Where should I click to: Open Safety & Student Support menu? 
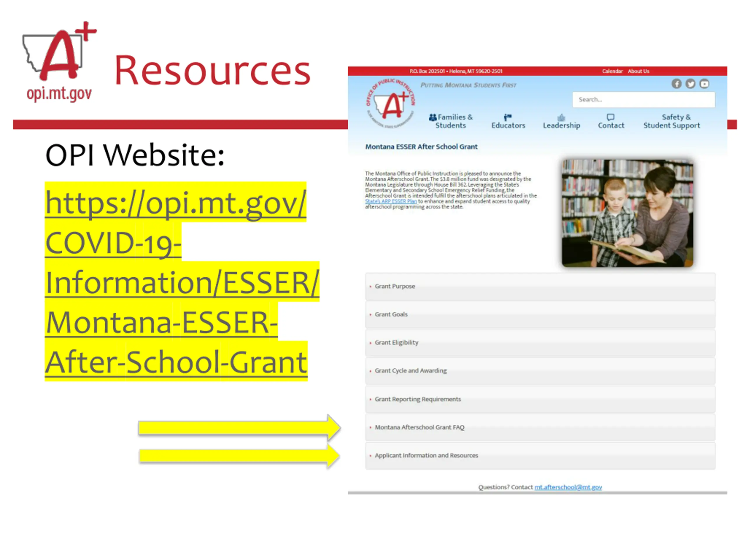[x=671, y=121]
